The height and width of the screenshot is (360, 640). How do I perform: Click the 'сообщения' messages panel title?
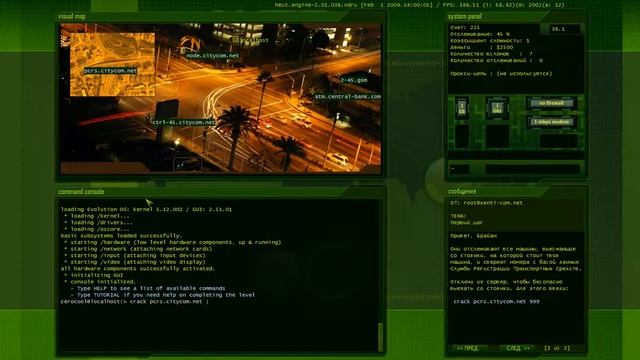click(462, 191)
